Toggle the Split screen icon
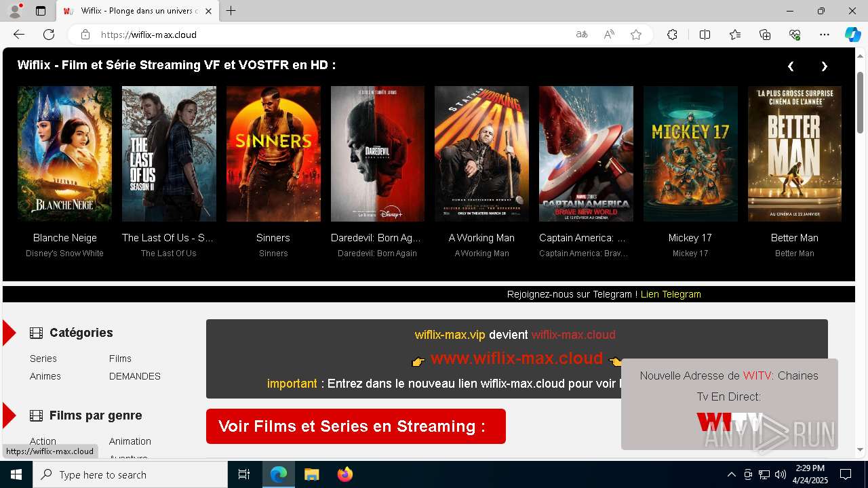This screenshot has width=868, height=488. click(x=705, y=35)
